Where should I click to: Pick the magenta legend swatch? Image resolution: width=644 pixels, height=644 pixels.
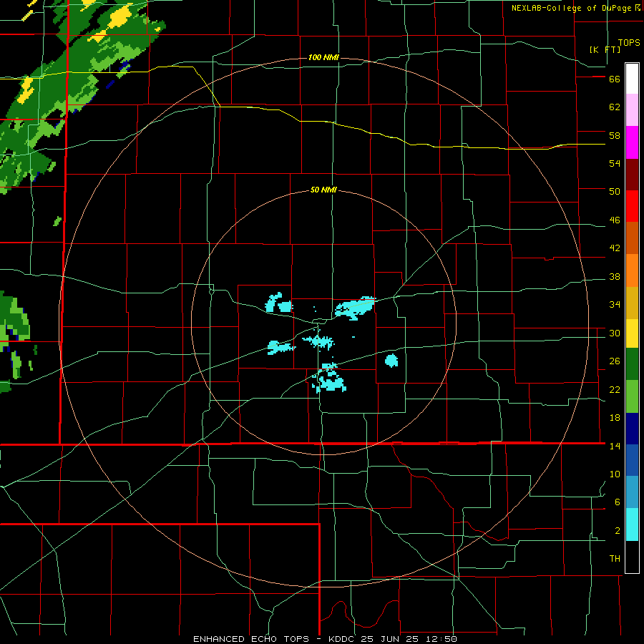coord(632,142)
